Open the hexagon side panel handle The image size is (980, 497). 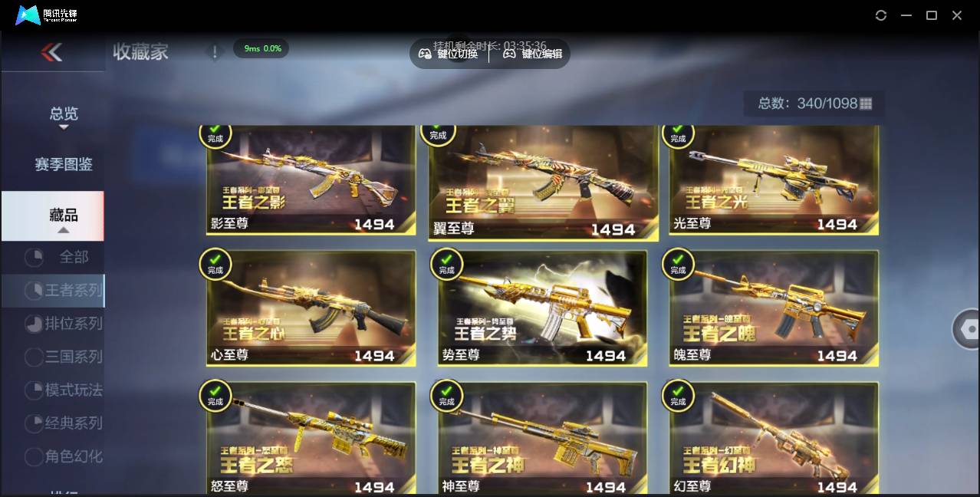click(968, 330)
